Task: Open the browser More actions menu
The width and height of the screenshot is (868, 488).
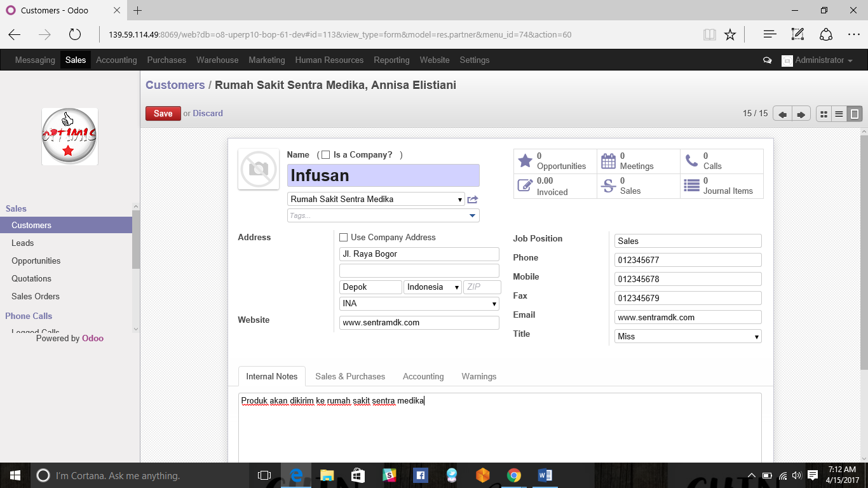Action: point(853,35)
